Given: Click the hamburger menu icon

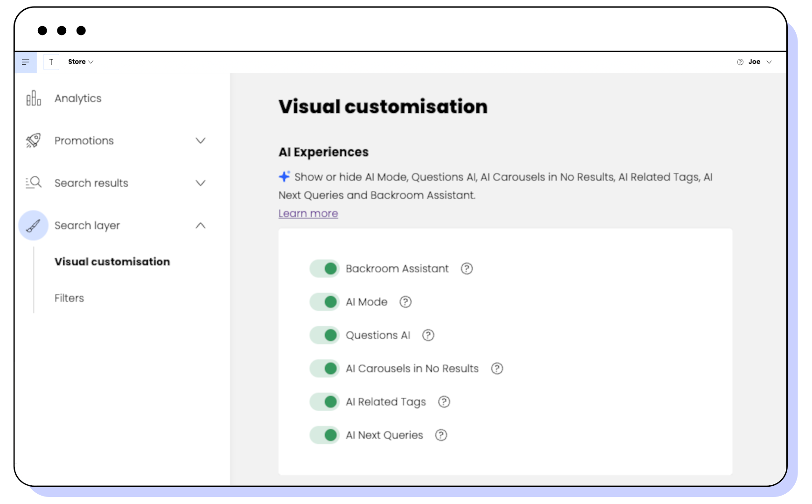Looking at the screenshot, I should click(x=26, y=62).
